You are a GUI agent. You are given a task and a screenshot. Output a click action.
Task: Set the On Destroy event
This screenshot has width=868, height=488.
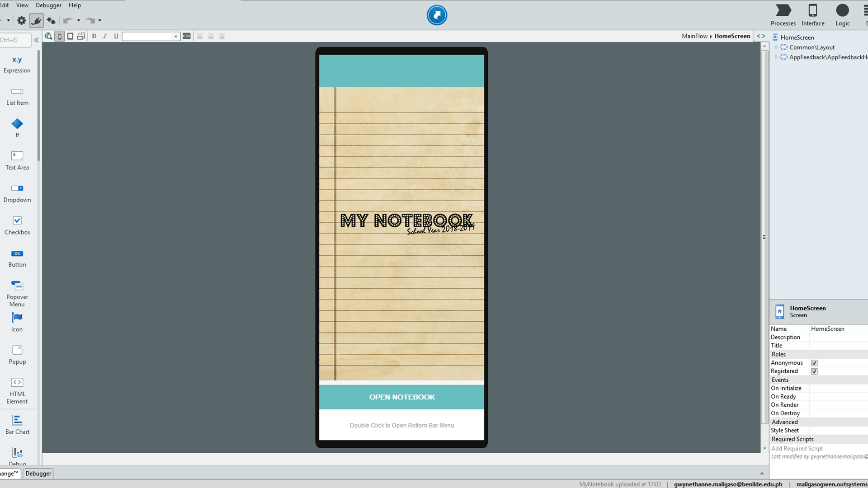pos(839,413)
